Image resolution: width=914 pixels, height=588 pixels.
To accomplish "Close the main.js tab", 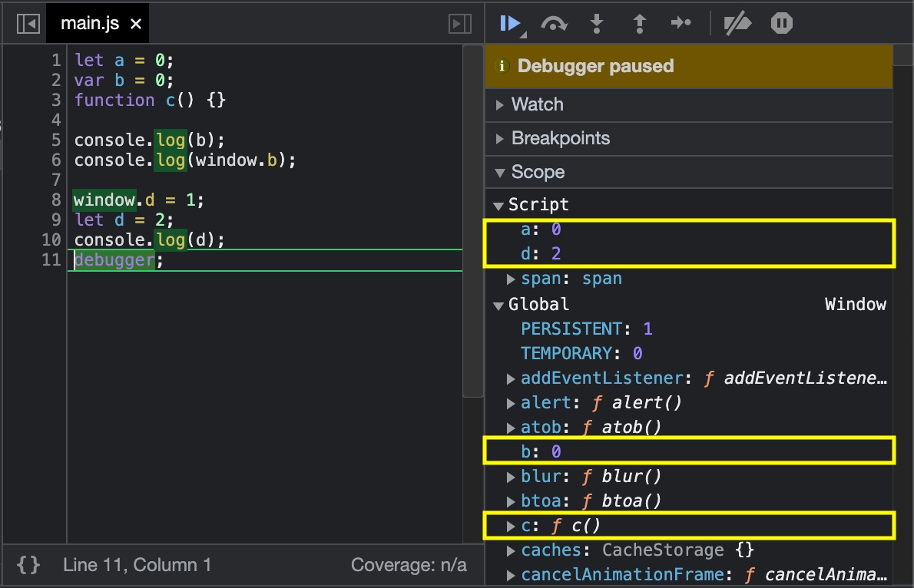I will pos(136,24).
